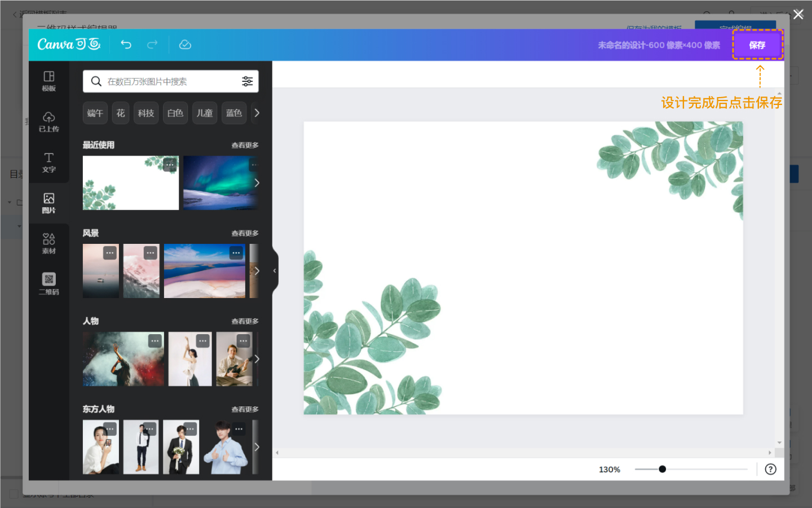
Task: Click the search magnifier icon
Action: coord(96,81)
